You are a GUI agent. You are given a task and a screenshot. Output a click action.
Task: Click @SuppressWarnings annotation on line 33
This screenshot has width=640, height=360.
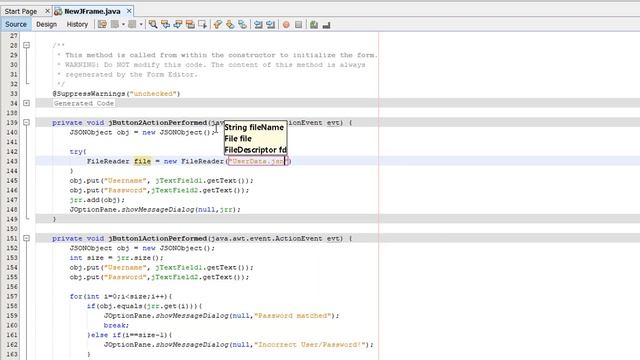(x=116, y=93)
